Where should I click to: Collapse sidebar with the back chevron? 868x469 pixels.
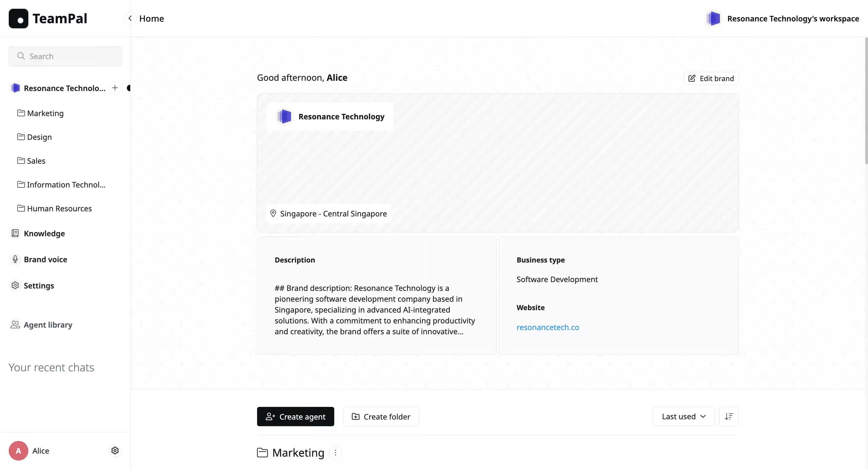point(130,18)
